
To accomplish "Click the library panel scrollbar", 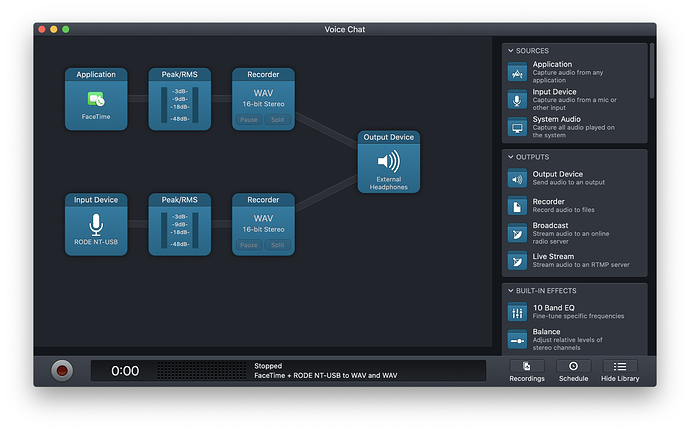I will [652, 71].
